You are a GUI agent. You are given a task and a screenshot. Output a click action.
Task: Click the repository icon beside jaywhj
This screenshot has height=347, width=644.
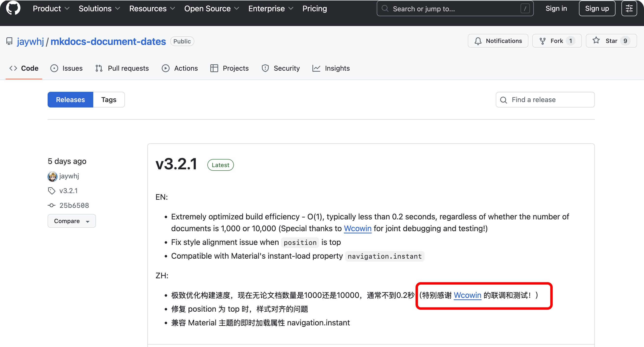tap(9, 41)
